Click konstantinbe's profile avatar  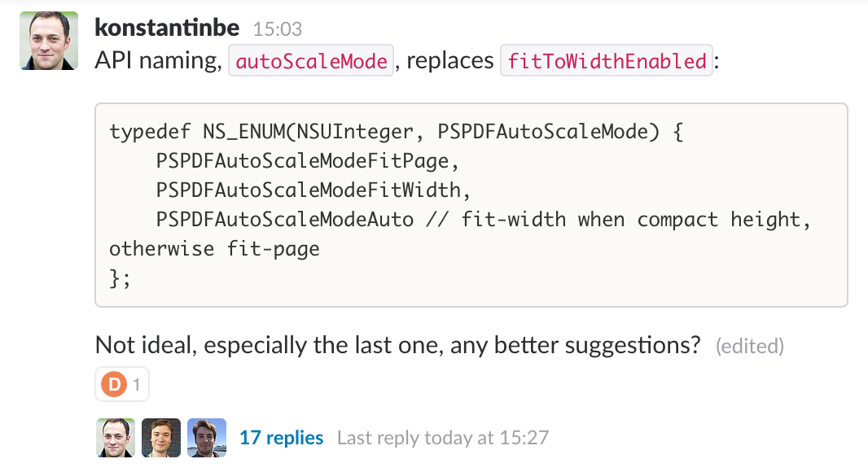(x=48, y=40)
